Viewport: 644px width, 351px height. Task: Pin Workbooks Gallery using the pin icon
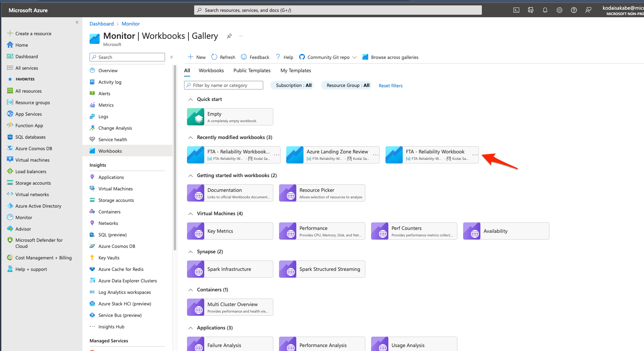coord(229,36)
